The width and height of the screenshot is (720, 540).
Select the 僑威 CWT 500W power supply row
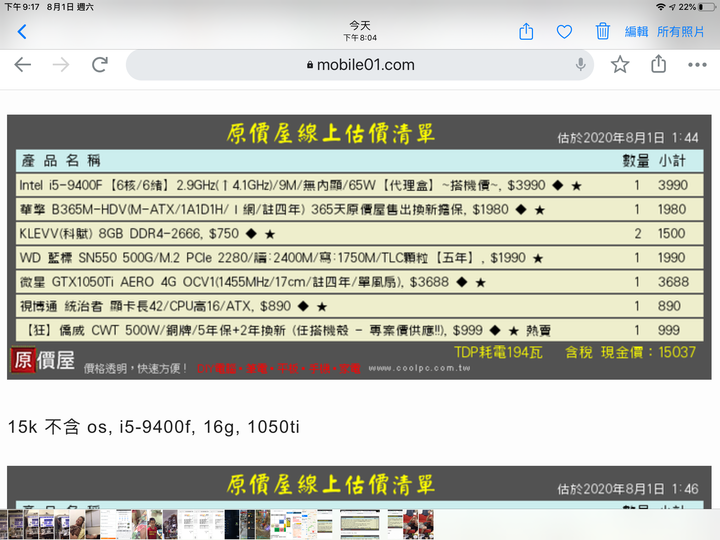point(360,330)
